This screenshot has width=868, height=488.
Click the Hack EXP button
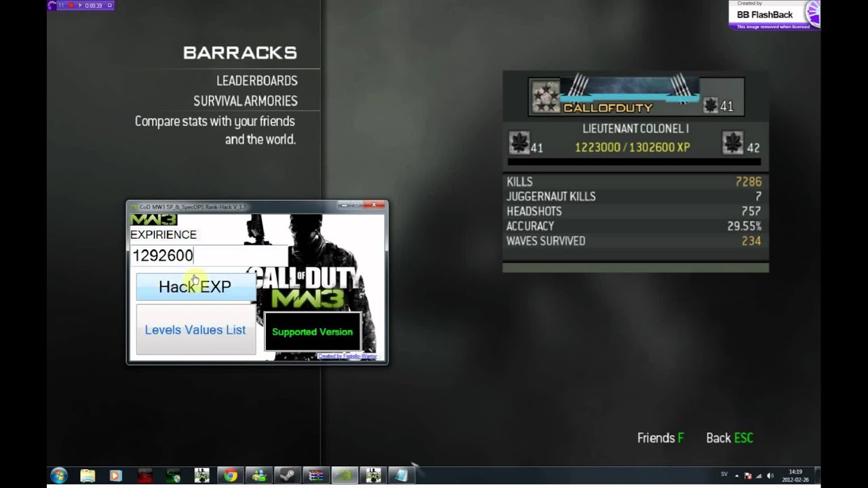(195, 287)
